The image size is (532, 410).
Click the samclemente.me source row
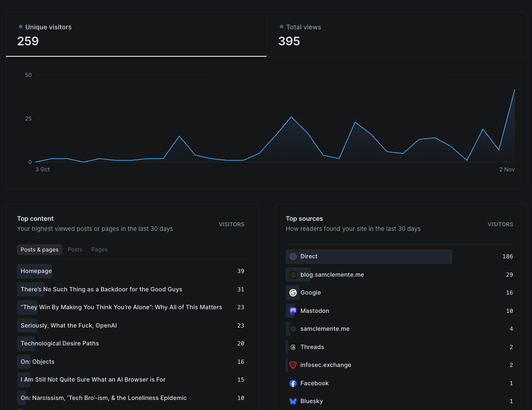pos(325,329)
